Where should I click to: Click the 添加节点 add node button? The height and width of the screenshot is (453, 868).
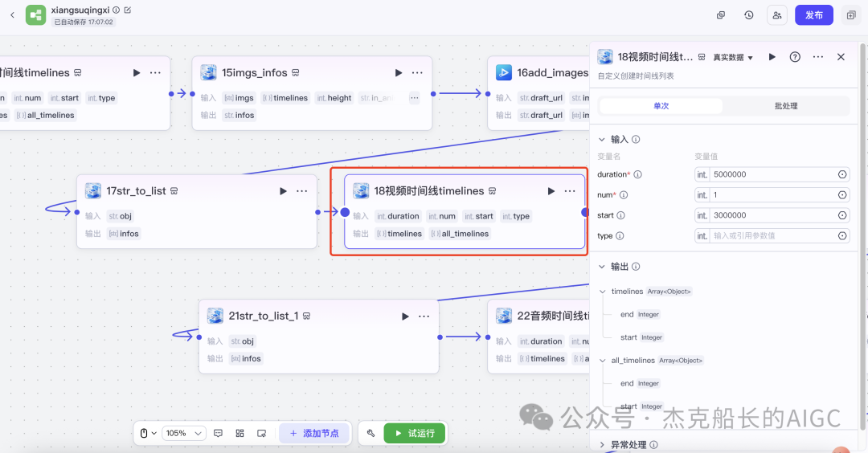click(x=314, y=433)
